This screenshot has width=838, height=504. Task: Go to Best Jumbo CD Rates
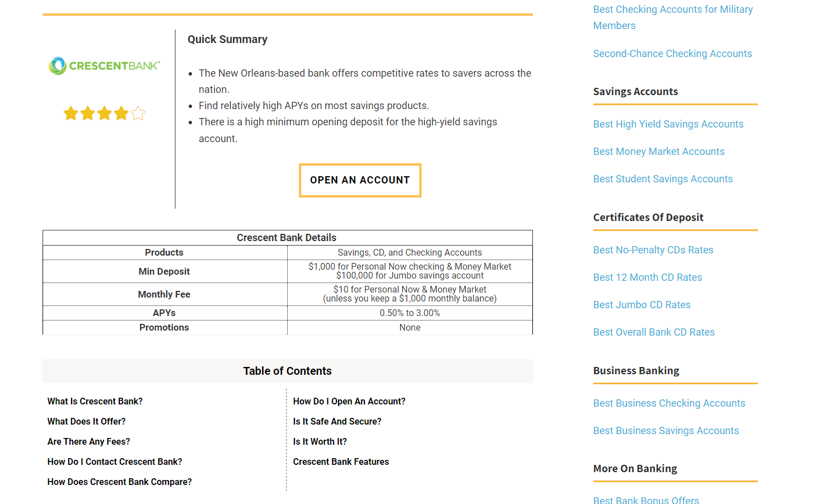tap(642, 305)
